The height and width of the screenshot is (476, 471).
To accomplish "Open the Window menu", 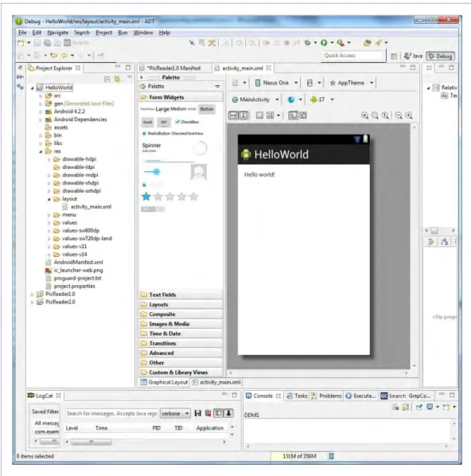I will [x=143, y=33].
